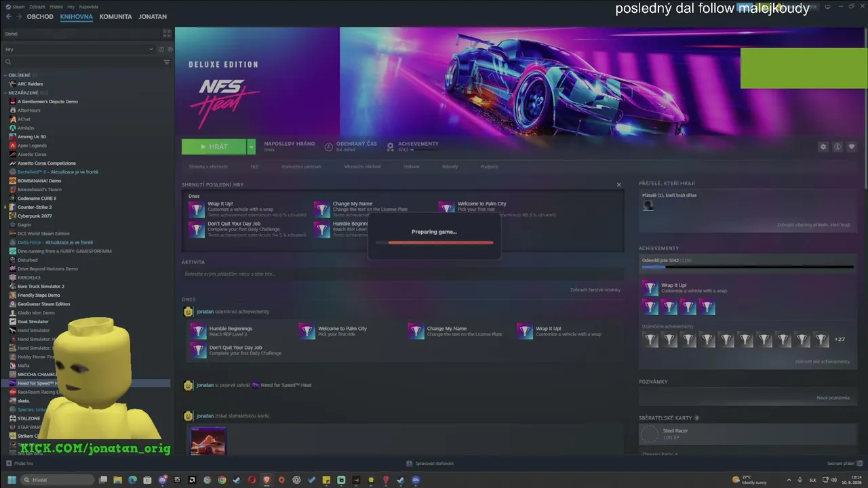868x488 pixels.
Task: Select Among Us 3D in library list
Action: click(x=32, y=137)
